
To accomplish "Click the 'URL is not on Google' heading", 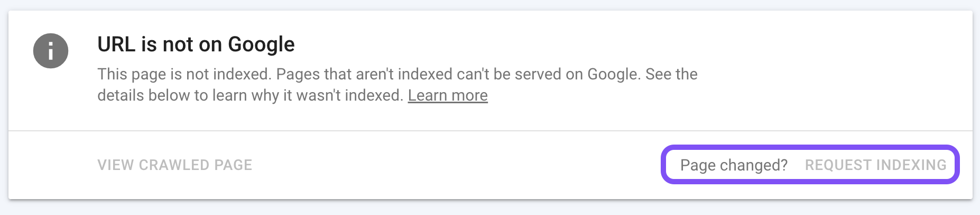I will pyautogui.click(x=196, y=44).
